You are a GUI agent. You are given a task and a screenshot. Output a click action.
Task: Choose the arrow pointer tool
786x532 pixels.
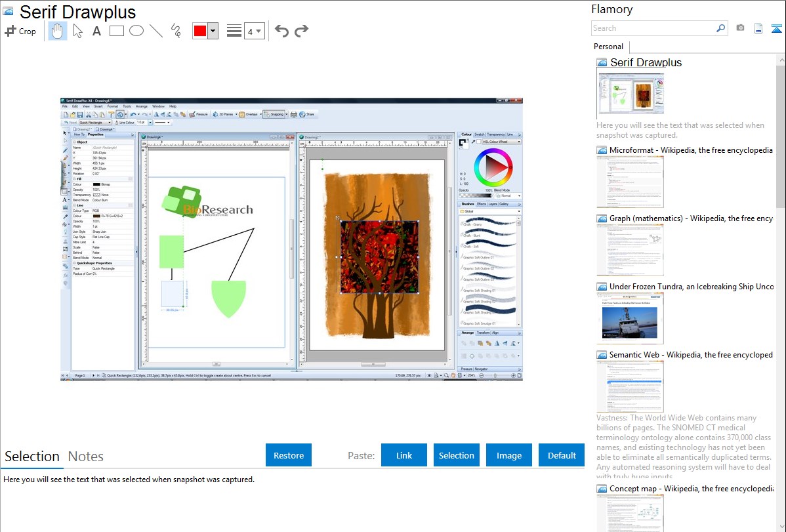77,31
